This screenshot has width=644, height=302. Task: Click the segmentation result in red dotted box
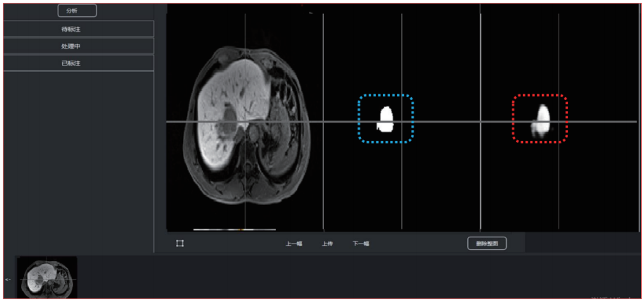(541, 119)
